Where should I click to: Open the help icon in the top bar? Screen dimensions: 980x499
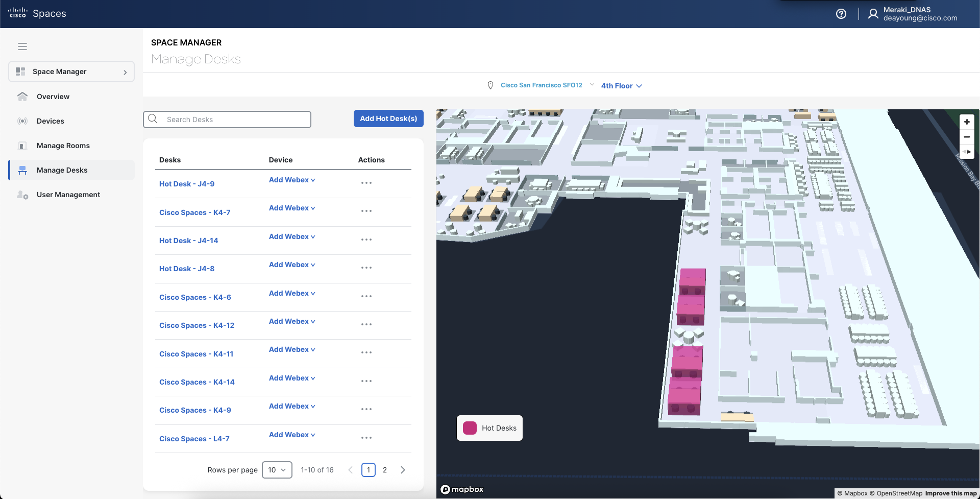point(841,13)
